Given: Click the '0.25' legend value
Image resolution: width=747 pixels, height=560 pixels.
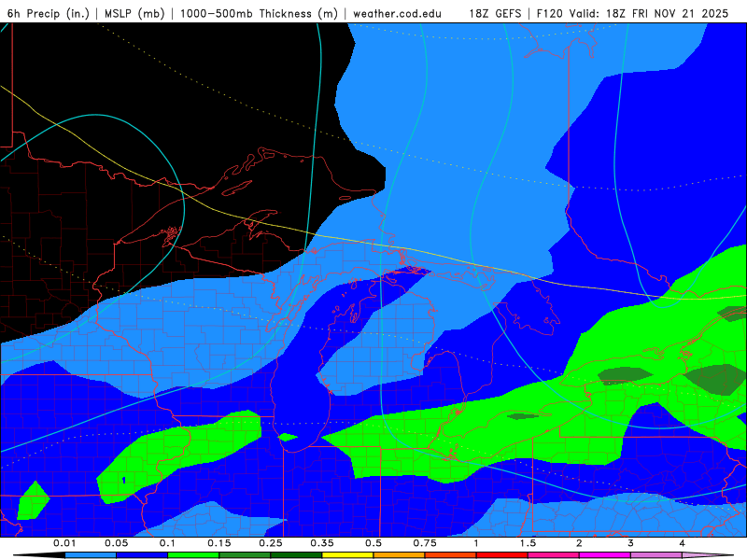Looking at the screenshot, I should pos(271,543).
